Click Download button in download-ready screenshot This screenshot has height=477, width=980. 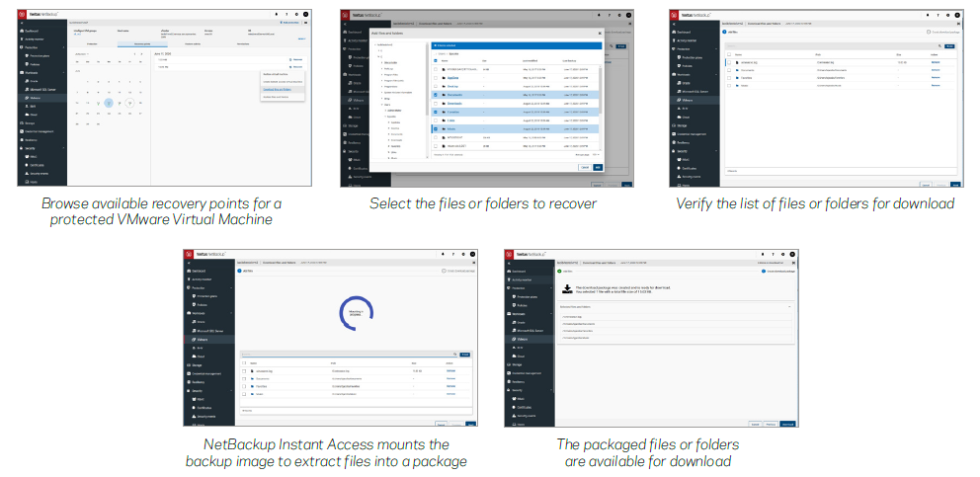point(787,424)
